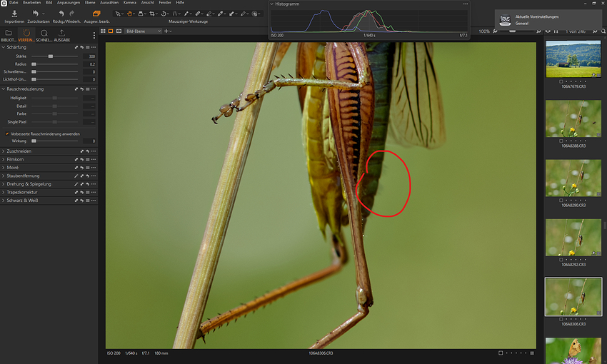Click browser search magnifier icon
The height and width of the screenshot is (364, 607).
pos(603,31)
